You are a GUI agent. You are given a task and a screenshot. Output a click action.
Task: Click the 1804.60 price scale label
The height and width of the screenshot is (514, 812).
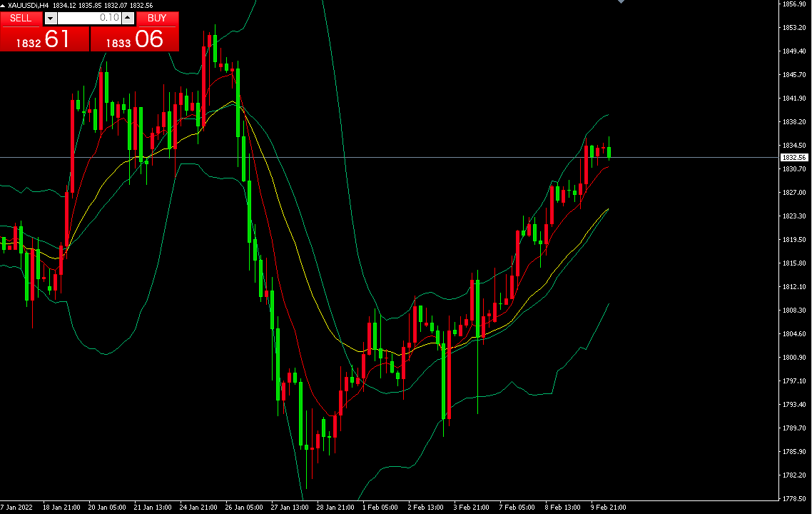tap(794, 333)
